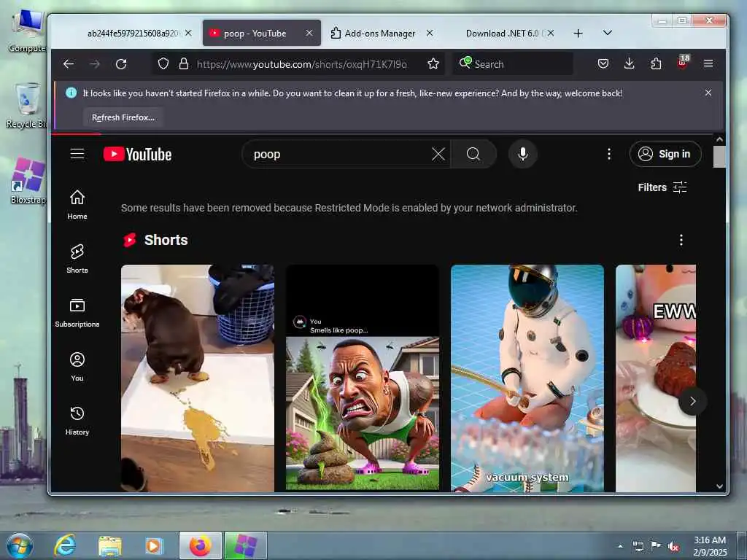Dismiss the Firefox refresh notification bar

[708, 93]
